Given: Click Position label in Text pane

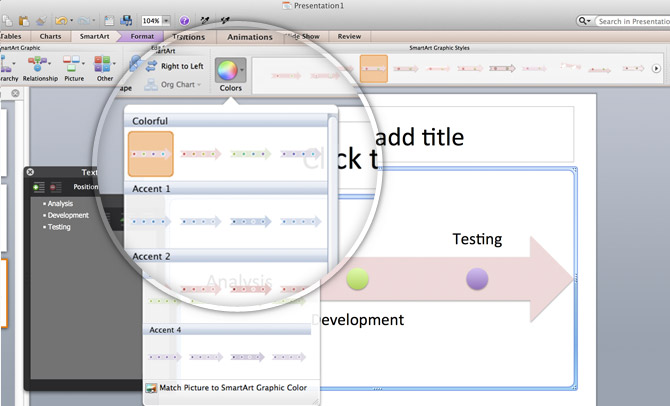Looking at the screenshot, I should coord(85,187).
